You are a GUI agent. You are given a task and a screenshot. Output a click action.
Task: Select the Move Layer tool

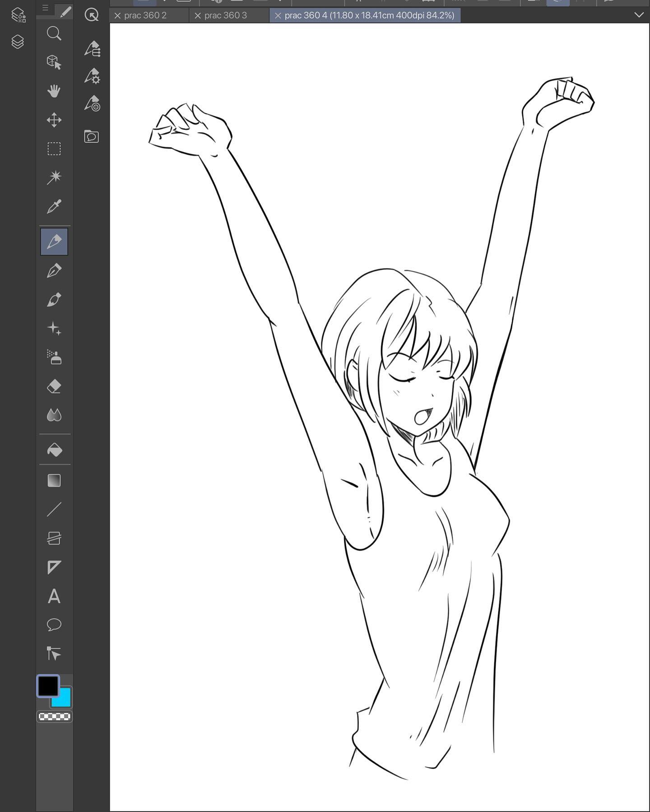[54, 120]
